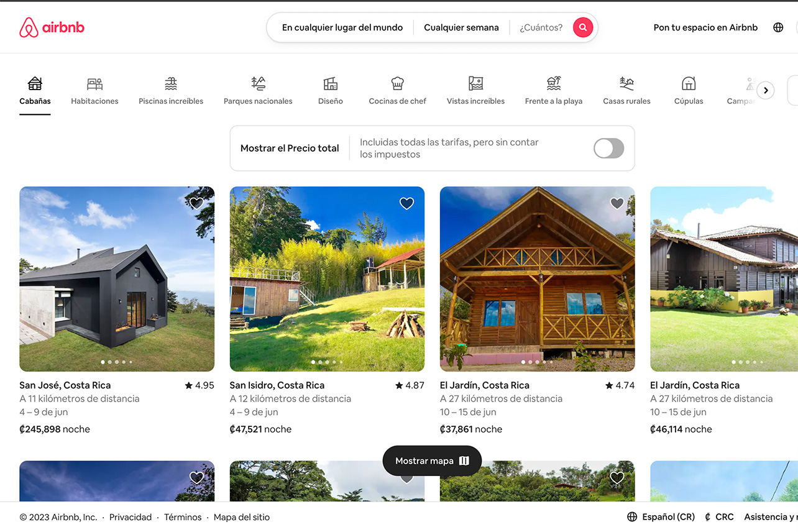This screenshot has height=532, width=798.
Task: Click the star rating 4.87
Action: pos(410,385)
